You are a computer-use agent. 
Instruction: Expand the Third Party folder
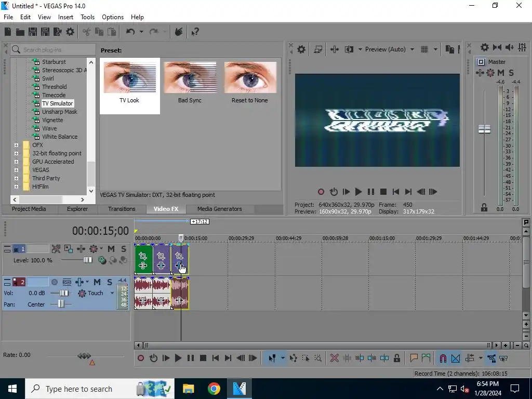tap(16, 179)
